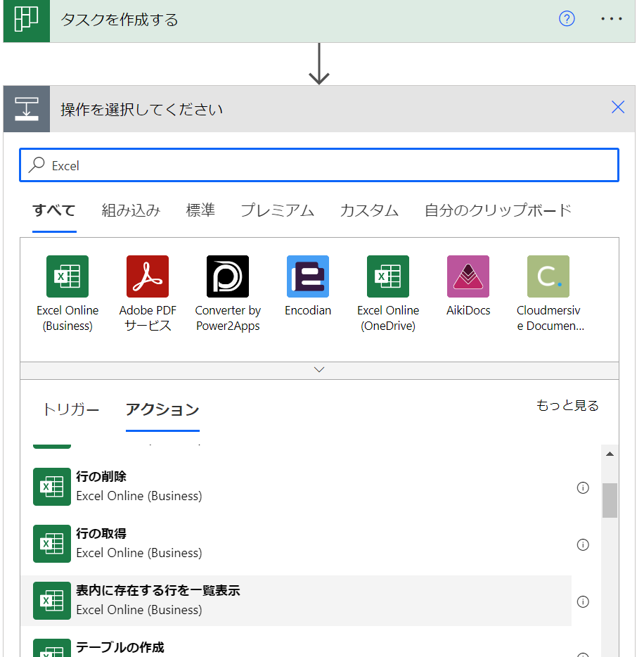The height and width of the screenshot is (657, 644).
Task: Choose the Cloudmersive Document connector
Action: [548, 293]
